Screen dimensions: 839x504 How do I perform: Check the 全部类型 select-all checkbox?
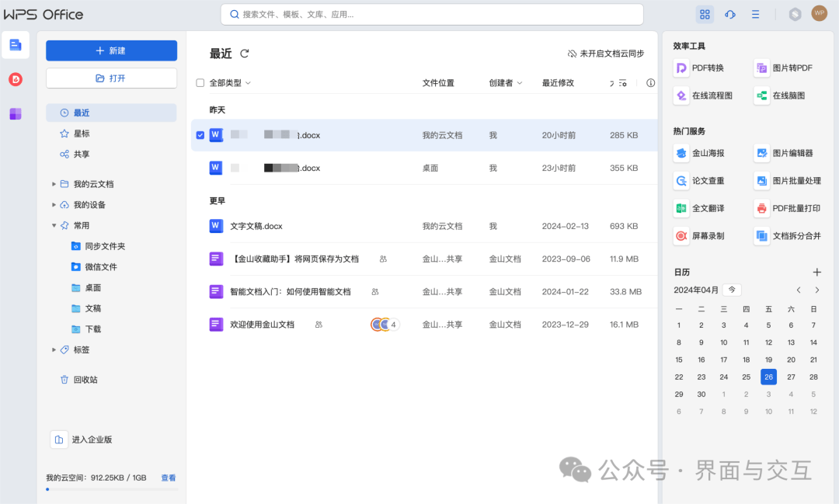tap(200, 82)
